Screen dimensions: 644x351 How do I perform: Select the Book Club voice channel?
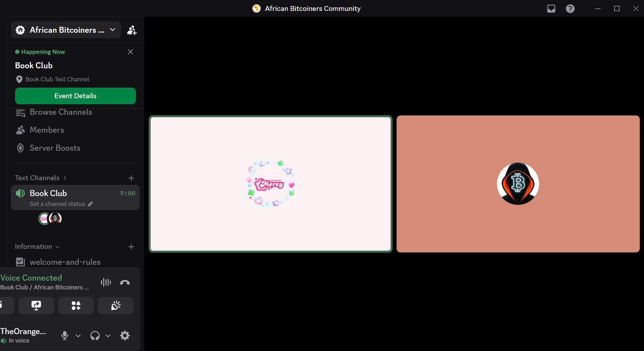click(x=75, y=198)
